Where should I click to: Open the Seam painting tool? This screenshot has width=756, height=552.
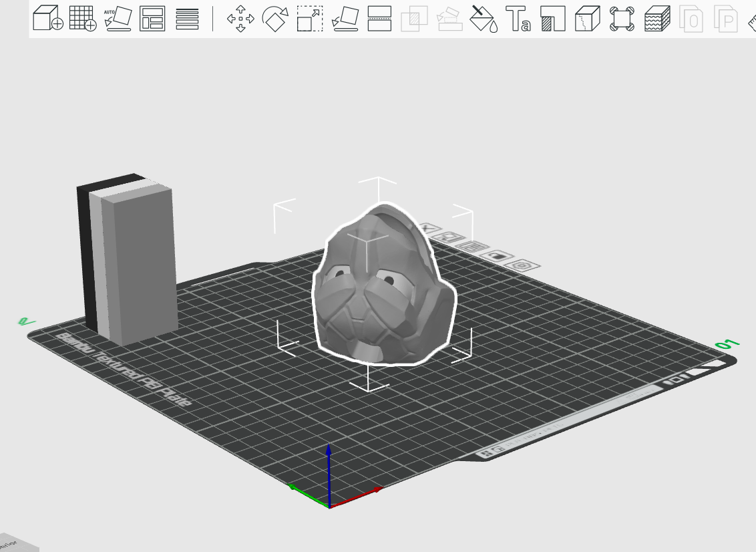588,18
